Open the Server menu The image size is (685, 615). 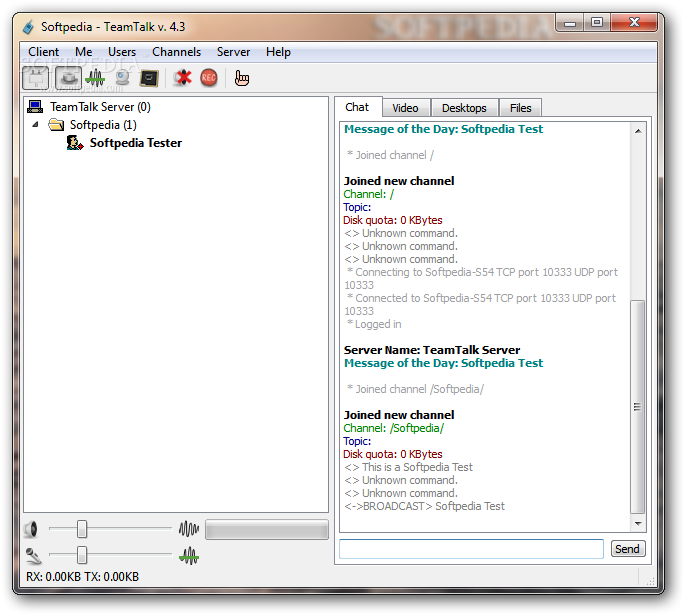(x=233, y=52)
